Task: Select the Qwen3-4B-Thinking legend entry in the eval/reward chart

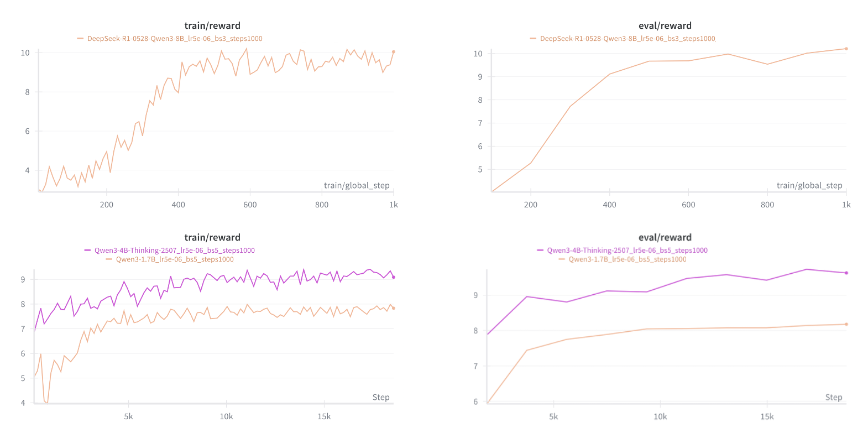Action: [628, 251]
